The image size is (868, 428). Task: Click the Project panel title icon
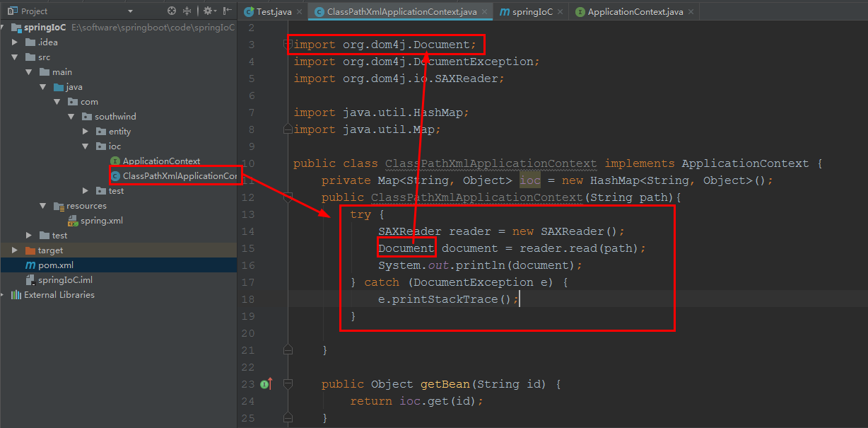tap(12, 11)
